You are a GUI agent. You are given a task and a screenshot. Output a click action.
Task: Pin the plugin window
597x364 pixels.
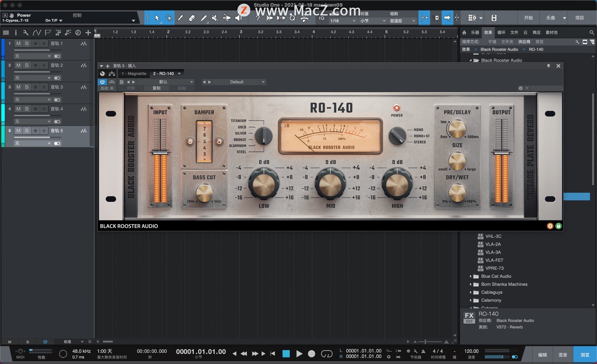(549, 66)
